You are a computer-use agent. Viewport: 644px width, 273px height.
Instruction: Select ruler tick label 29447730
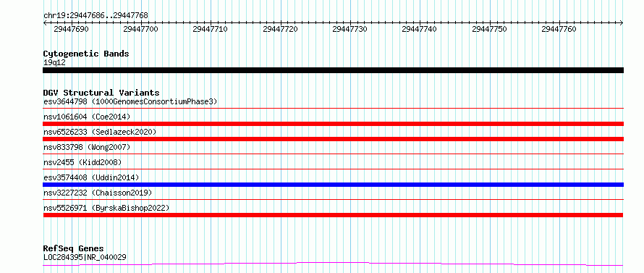350,29
